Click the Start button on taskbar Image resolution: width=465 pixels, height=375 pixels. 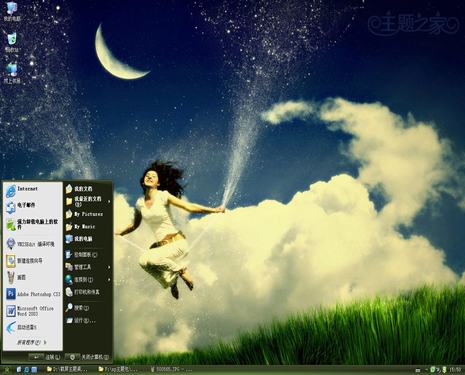7,369
